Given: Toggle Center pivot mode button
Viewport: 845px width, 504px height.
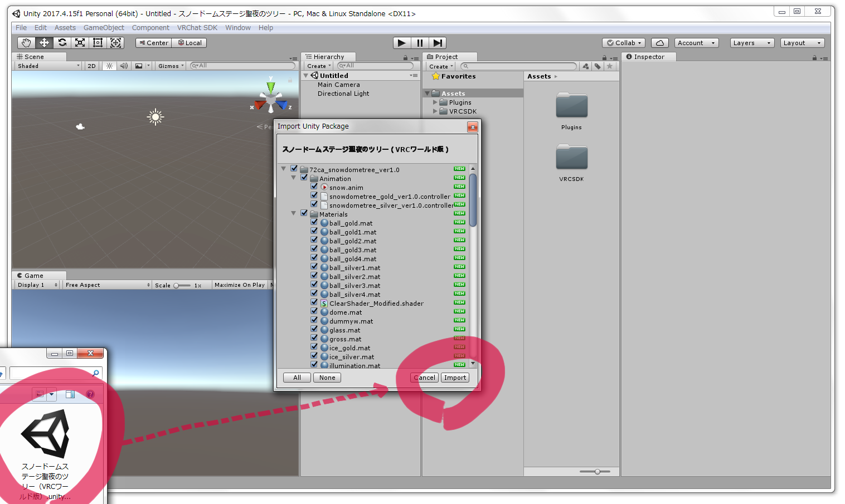Looking at the screenshot, I should tap(153, 43).
